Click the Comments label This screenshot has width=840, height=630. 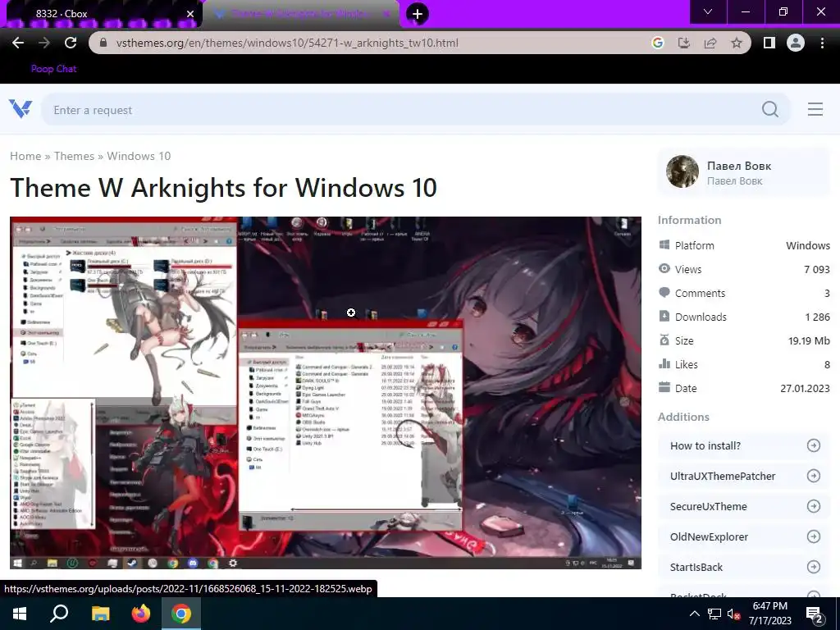[700, 293]
